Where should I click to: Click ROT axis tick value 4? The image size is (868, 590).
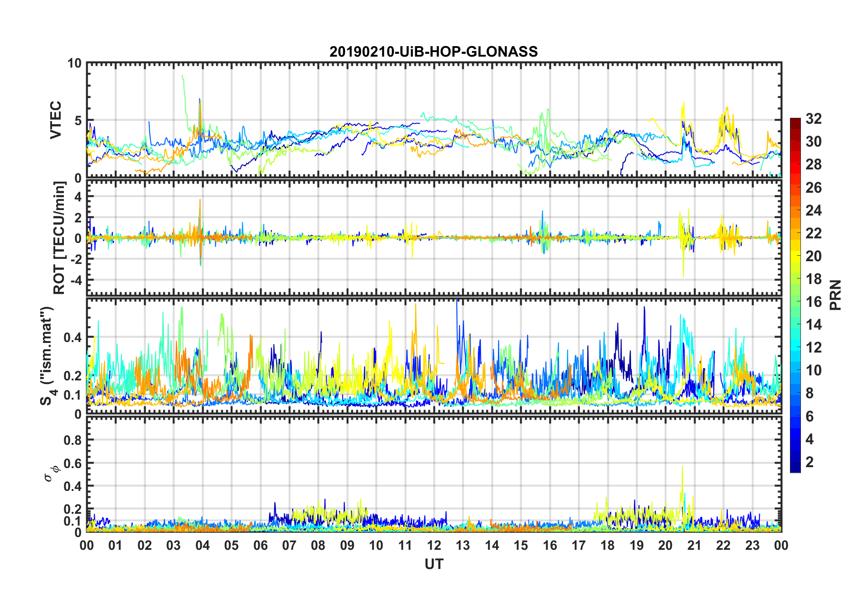pos(78,196)
